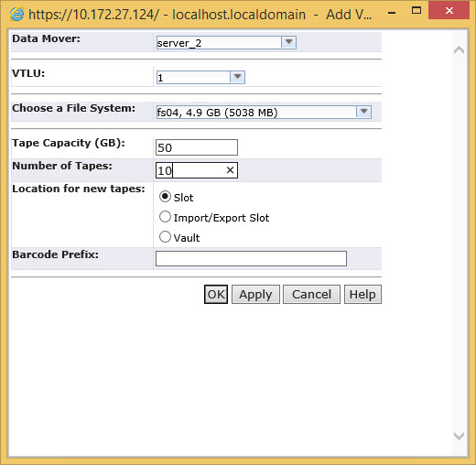Maximize the dialog window
The width and height of the screenshot is (476, 465).
tap(416, 11)
